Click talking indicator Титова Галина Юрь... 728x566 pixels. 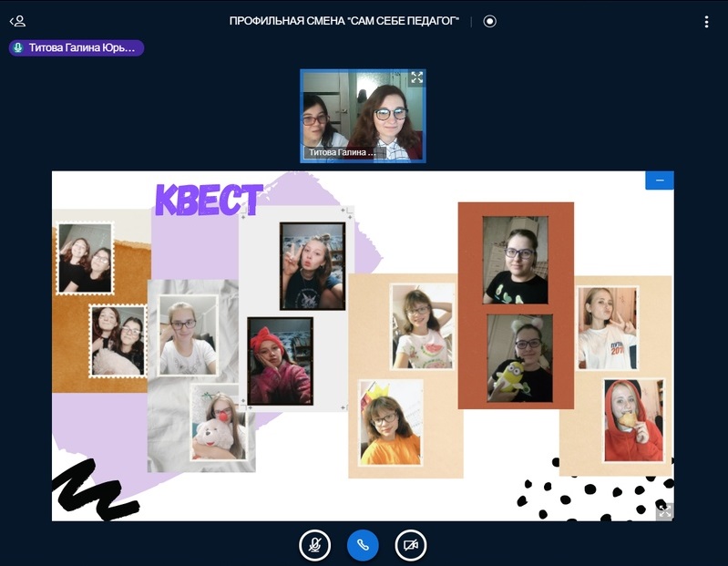[x=77, y=47]
